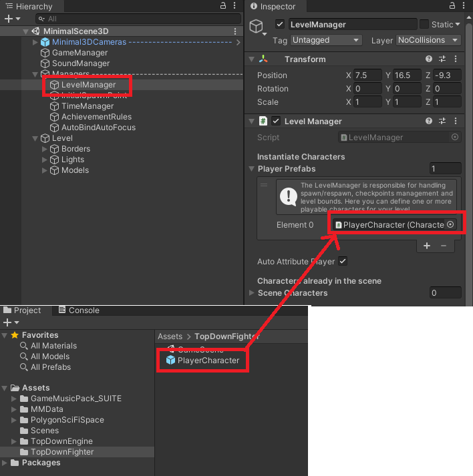Open the Layer NoCollisions dropdown
Image resolution: width=473 pixels, height=476 pixels.
[x=428, y=40]
